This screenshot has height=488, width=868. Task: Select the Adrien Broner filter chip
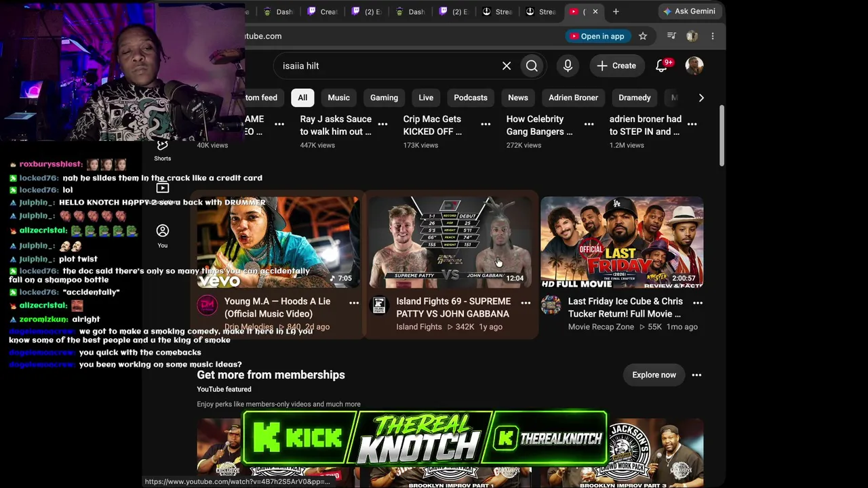(x=573, y=98)
